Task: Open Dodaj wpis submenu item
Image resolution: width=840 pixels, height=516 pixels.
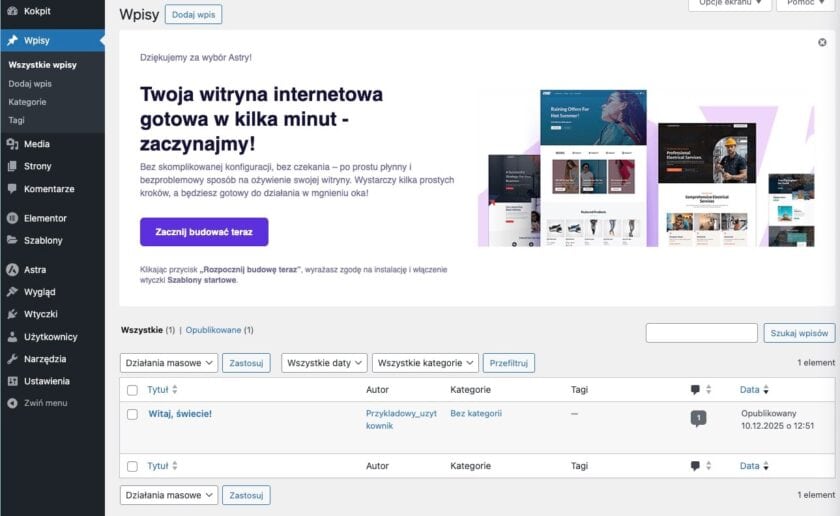Action: 30,84
